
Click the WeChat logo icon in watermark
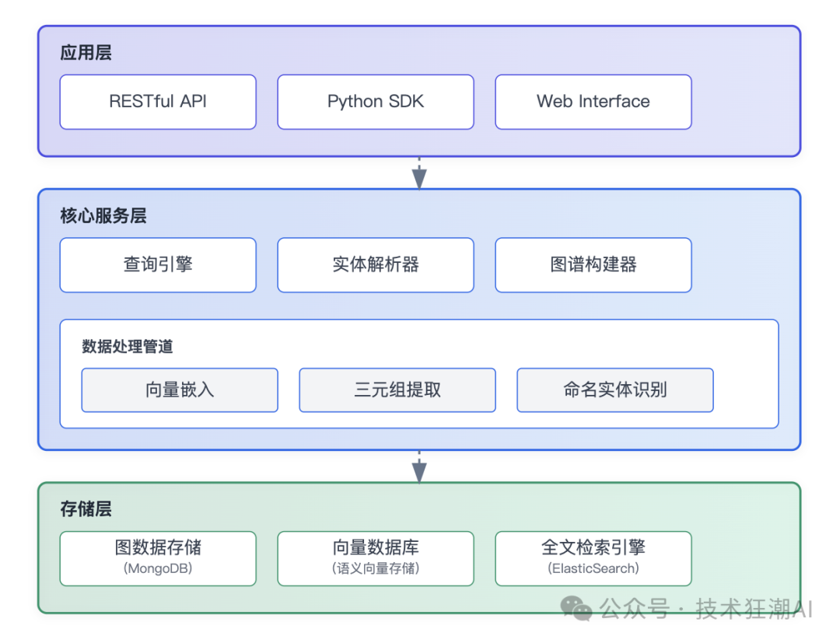click(x=578, y=608)
